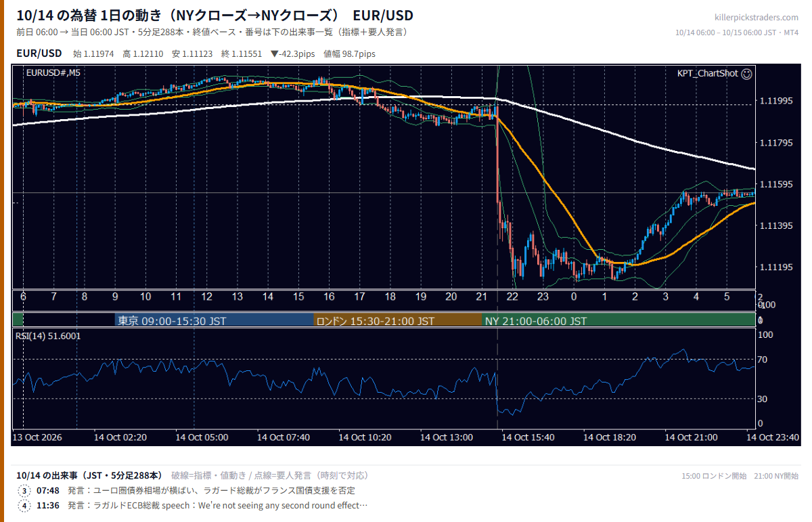Viewport: 812px width, 522px height.
Task: Click the 15:00 ロンドン開始 legend text
Action: [714, 476]
